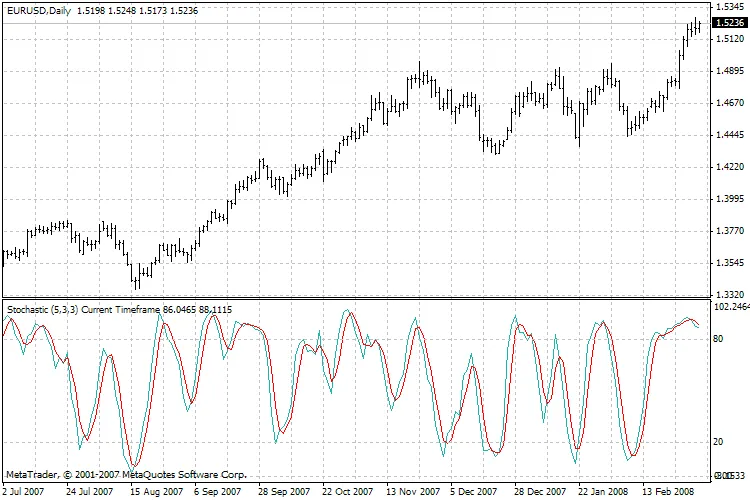Click the Stochastic 20 level label
Viewport: 750px width, 500px height.
click(x=717, y=443)
